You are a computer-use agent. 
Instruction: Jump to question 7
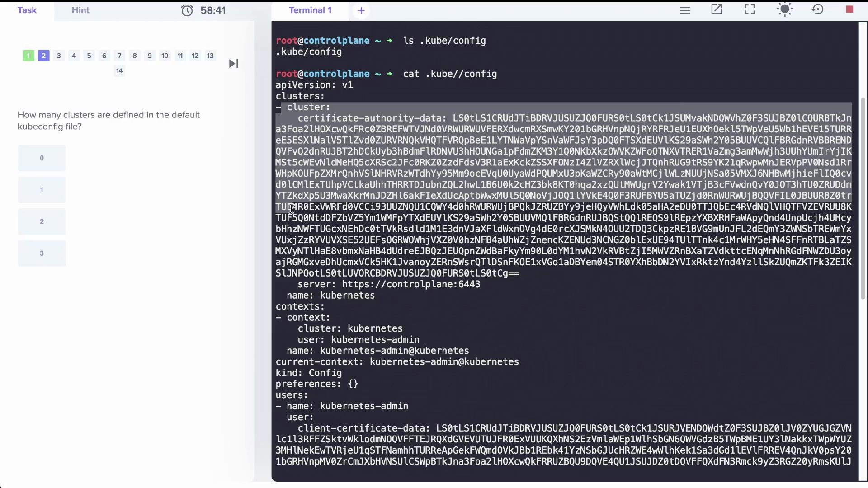point(119,56)
